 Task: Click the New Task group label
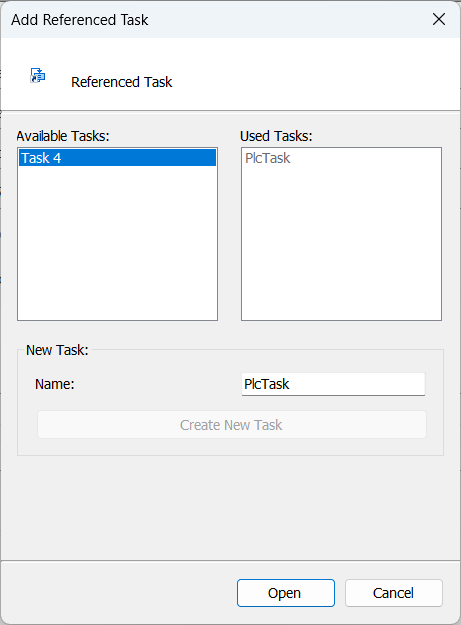point(57,350)
